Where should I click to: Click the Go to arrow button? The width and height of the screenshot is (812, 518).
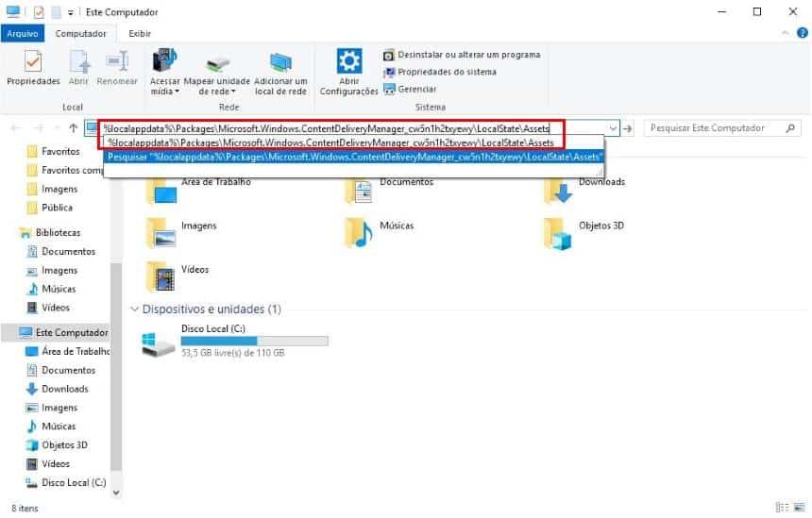tap(628, 127)
